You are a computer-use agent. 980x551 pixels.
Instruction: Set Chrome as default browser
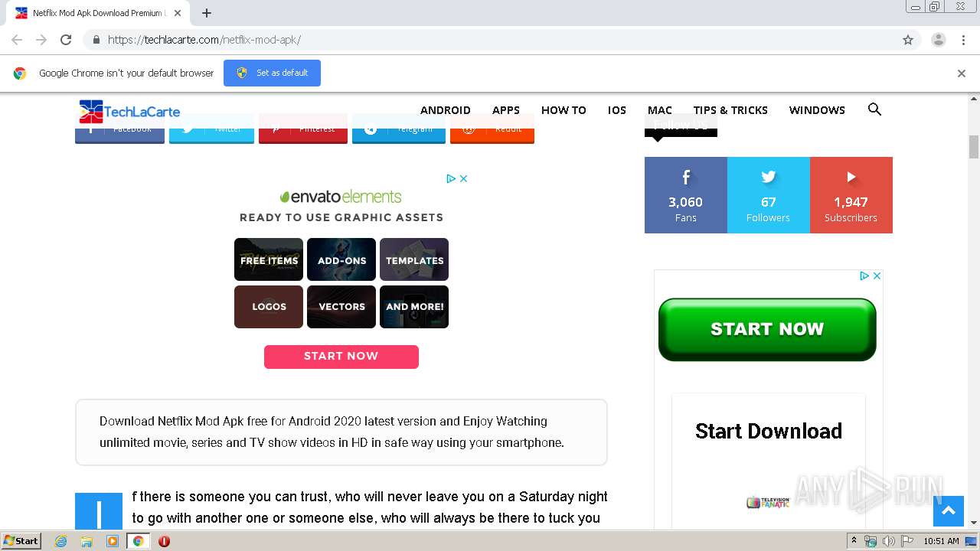[272, 73]
